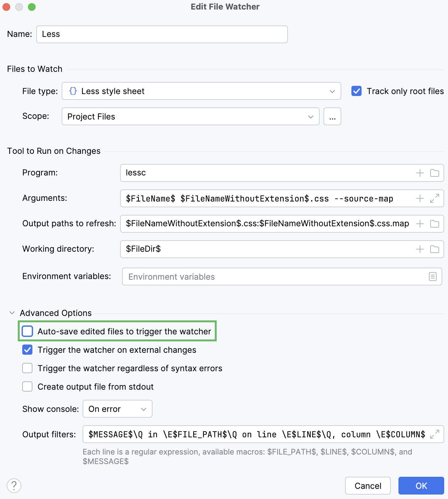Viewport: 448px width, 499px height.
Task: Browse folder for Program path
Action: 434,173
